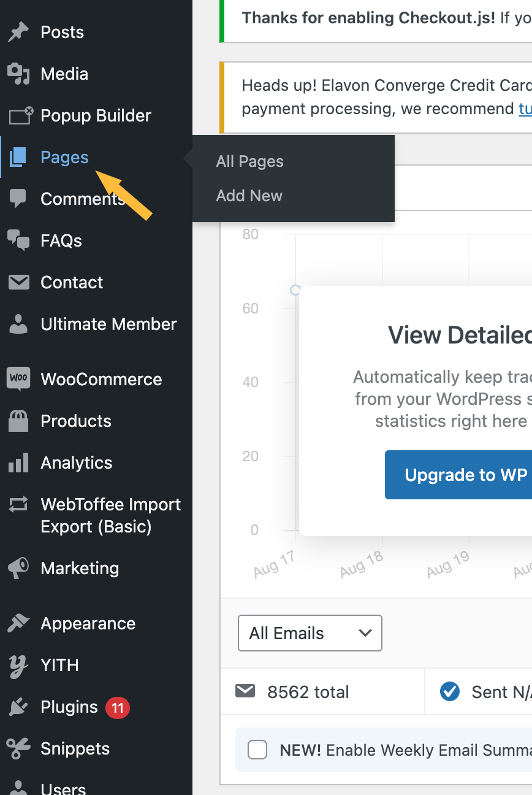532x795 pixels.
Task: Click the Upgrade to WP button
Action: click(458, 475)
